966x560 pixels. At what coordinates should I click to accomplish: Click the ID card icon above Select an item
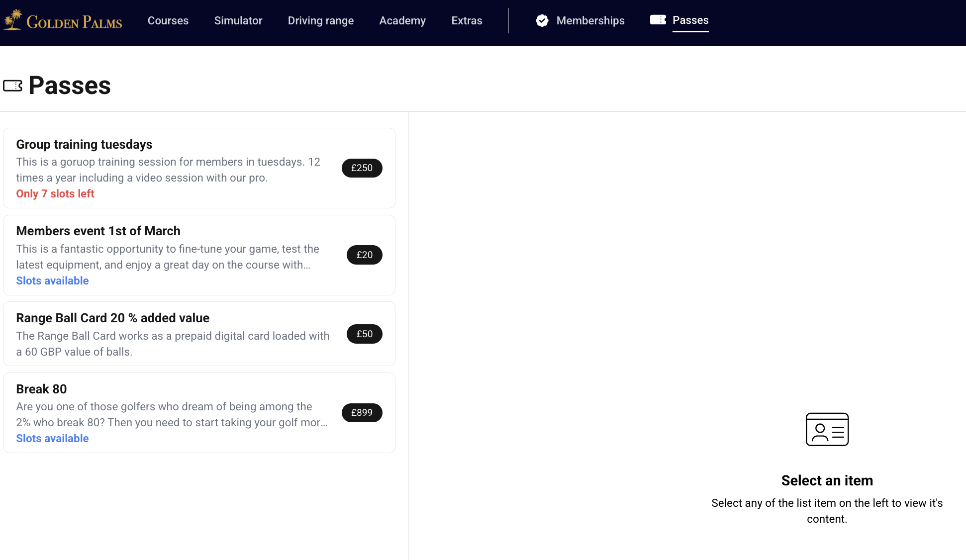point(827,429)
